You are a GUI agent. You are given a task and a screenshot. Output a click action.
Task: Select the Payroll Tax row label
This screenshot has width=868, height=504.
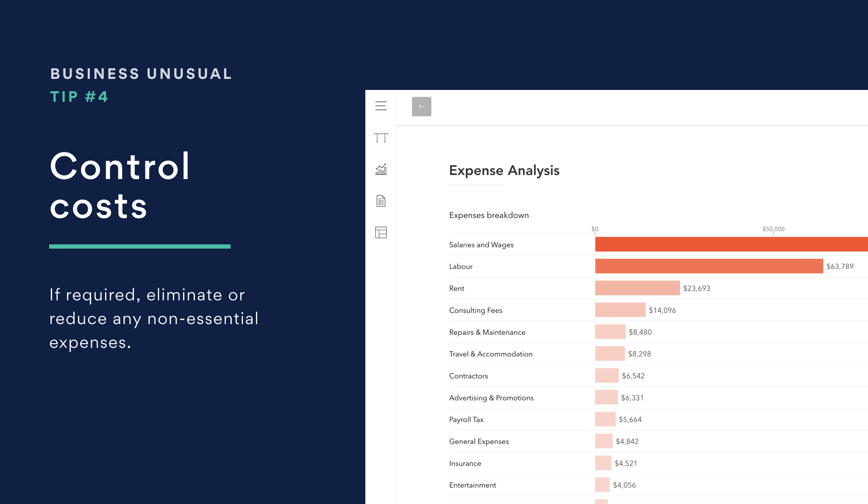coord(467,420)
